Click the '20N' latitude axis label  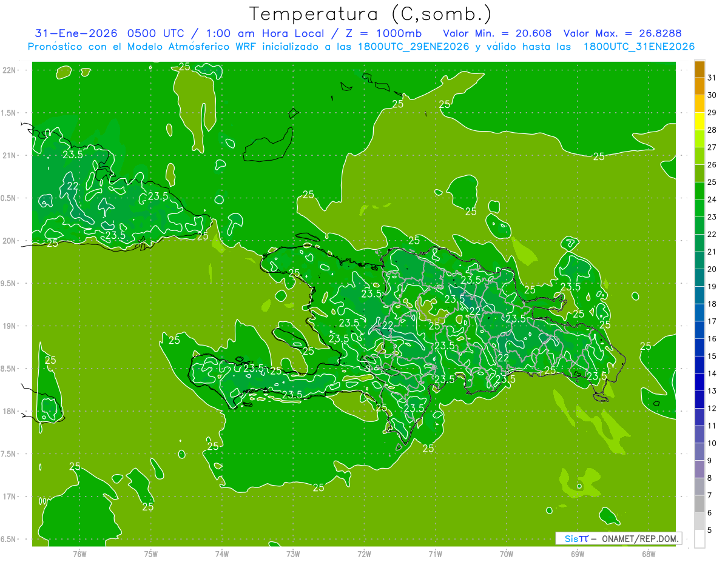click(9, 241)
